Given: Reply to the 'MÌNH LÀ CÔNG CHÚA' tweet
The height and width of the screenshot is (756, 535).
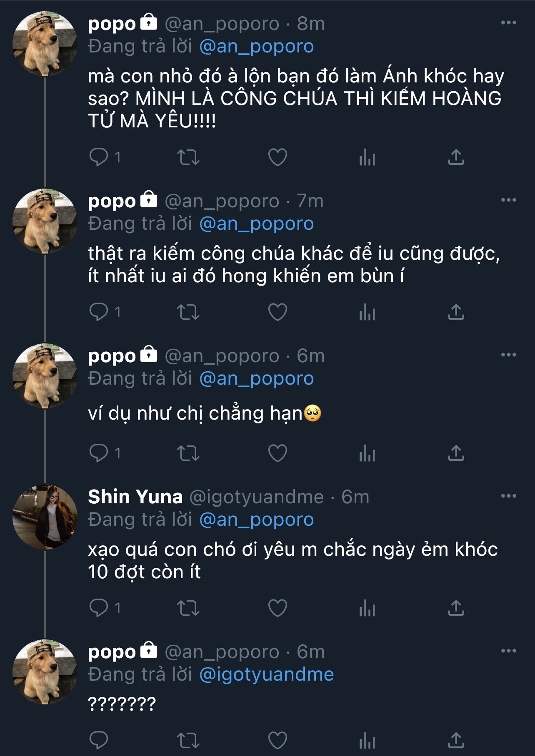Looking at the screenshot, I should 99,157.
